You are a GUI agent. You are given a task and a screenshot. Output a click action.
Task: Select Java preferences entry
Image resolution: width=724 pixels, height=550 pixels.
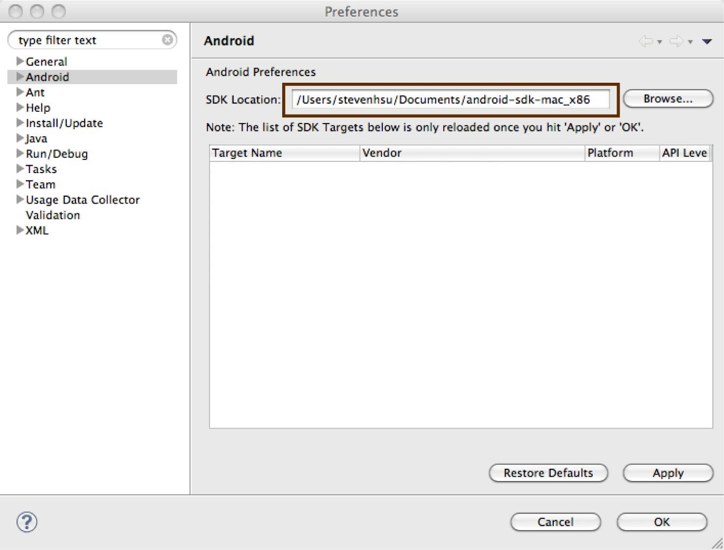36,139
